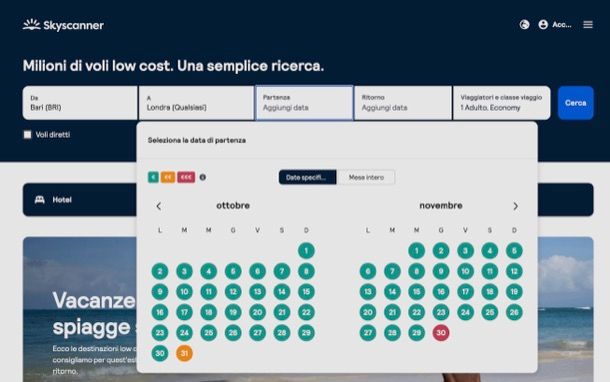The image size is (610, 382).
Task: Click the Da origin field Bari
Action: point(80,103)
